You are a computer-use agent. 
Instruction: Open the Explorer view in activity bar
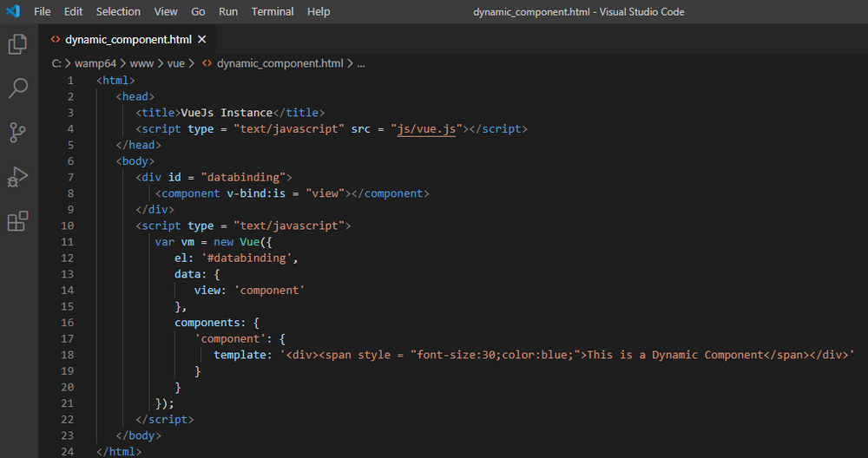pyautogui.click(x=17, y=44)
